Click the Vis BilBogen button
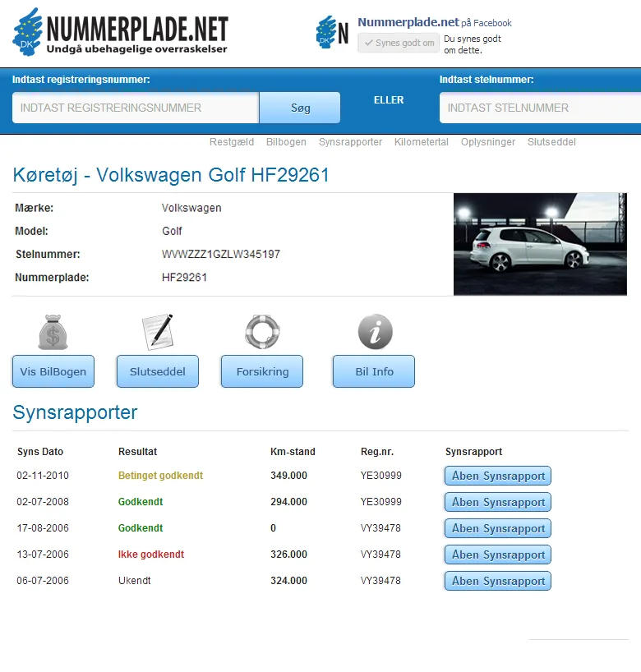This screenshot has height=672, width=641. point(53,371)
